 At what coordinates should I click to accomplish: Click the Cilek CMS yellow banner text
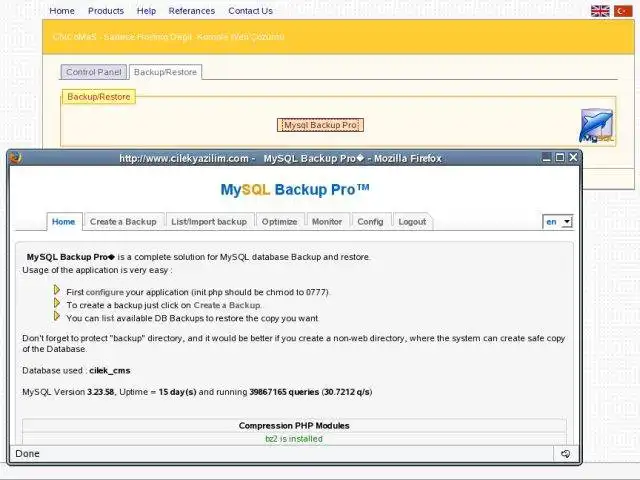click(x=169, y=37)
